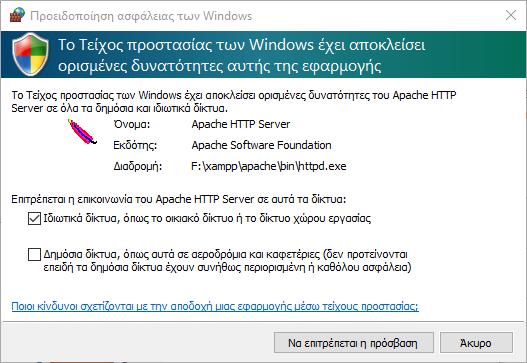Click the 'Επιτρέπεται η επικοινωνία' instruction line
Screen dimensions: 527x363
pyautogui.click(x=178, y=199)
